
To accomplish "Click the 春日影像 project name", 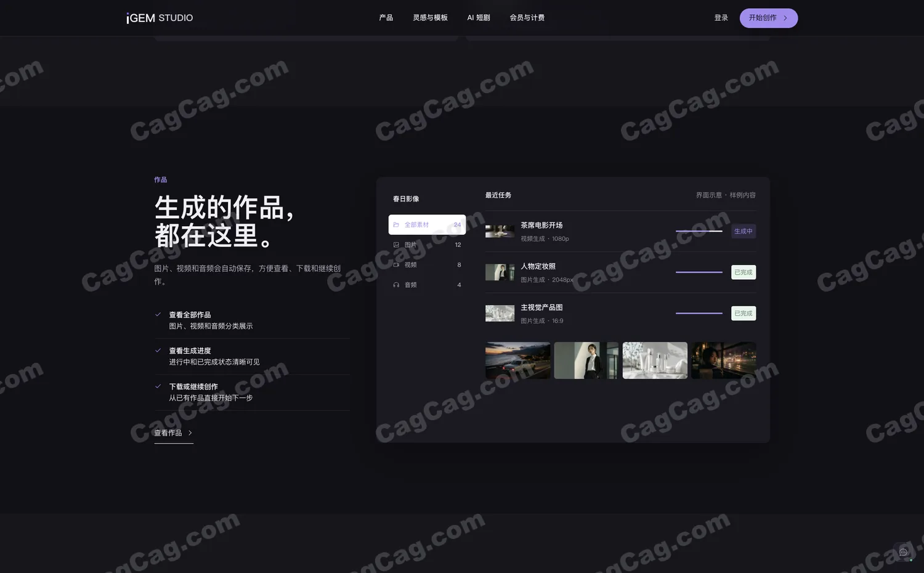I will (x=406, y=199).
